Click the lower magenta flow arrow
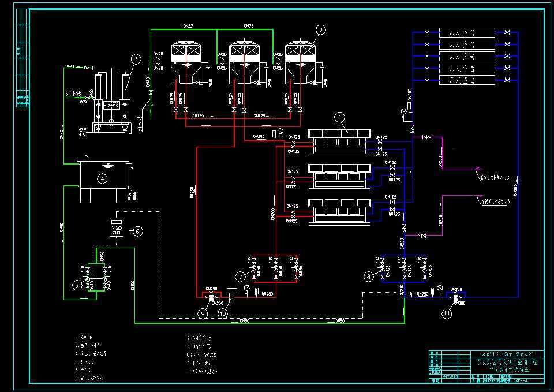554x392 pixels. (x=478, y=195)
